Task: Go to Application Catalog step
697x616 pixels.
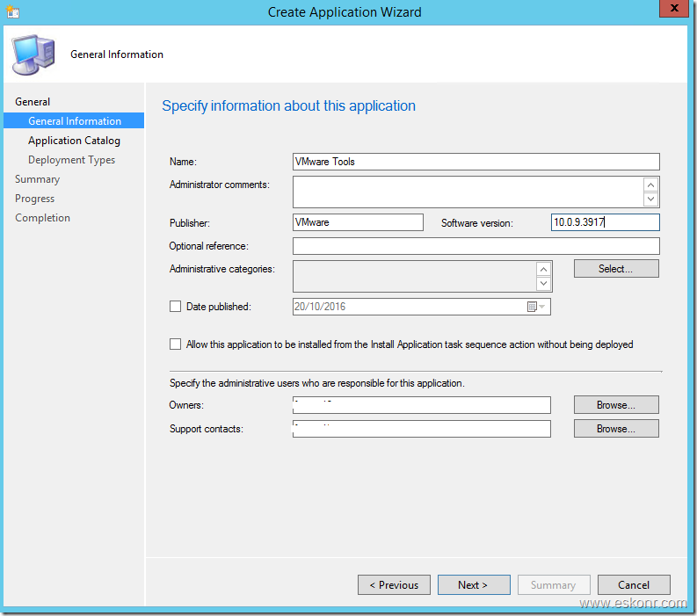Action: pos(74,141)
